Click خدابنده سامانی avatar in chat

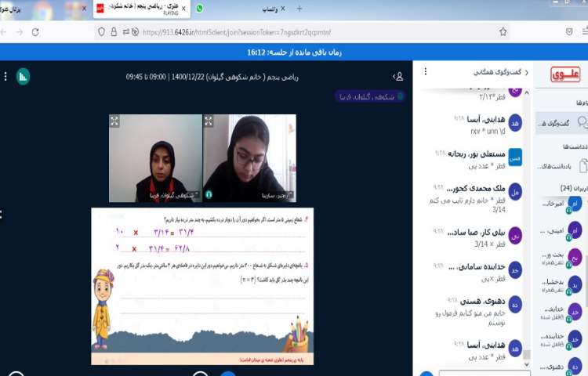pyautogui.click(x=515, y=270)
